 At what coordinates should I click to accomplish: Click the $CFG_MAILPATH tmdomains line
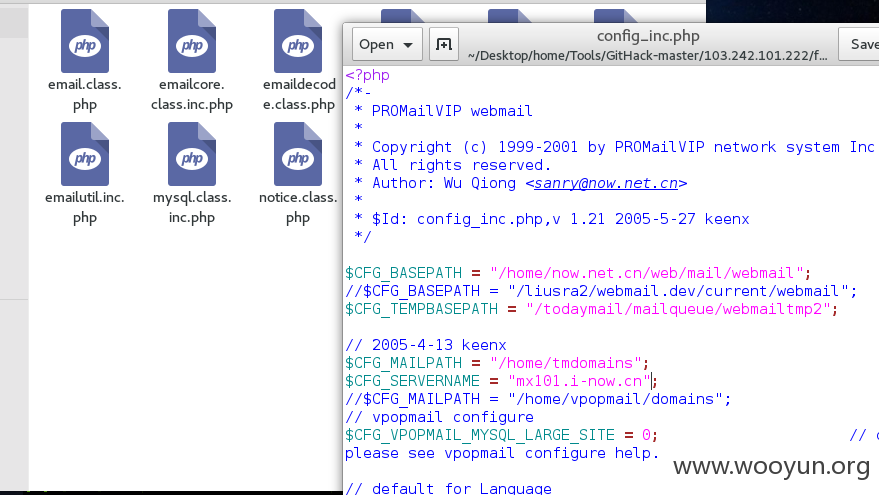pos(497,363)
